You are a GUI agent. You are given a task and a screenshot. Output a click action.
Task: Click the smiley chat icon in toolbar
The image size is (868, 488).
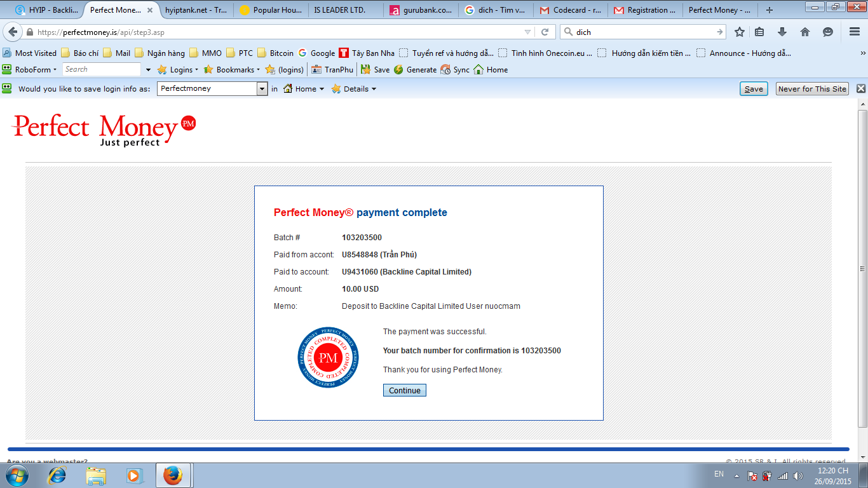(828, 32)
